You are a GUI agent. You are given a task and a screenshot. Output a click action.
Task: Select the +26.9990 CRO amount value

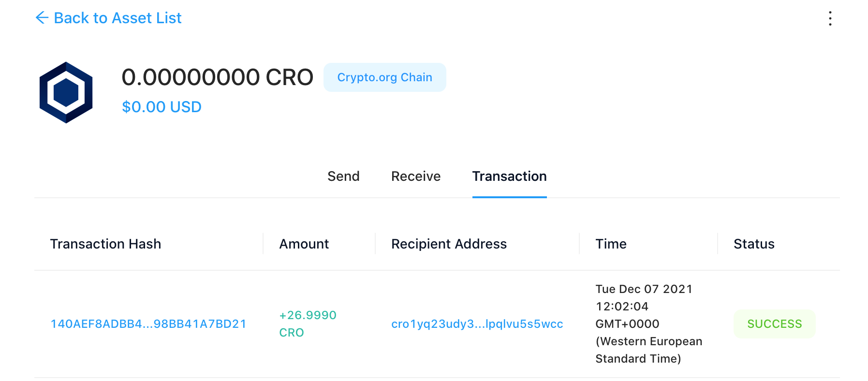308,324
